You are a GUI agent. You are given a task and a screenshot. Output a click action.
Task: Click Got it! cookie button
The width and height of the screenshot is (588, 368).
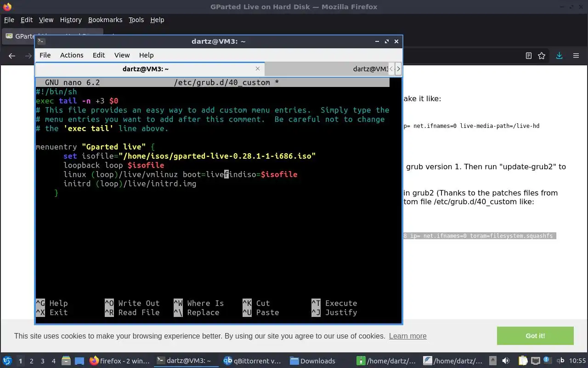tap(535, 336)
